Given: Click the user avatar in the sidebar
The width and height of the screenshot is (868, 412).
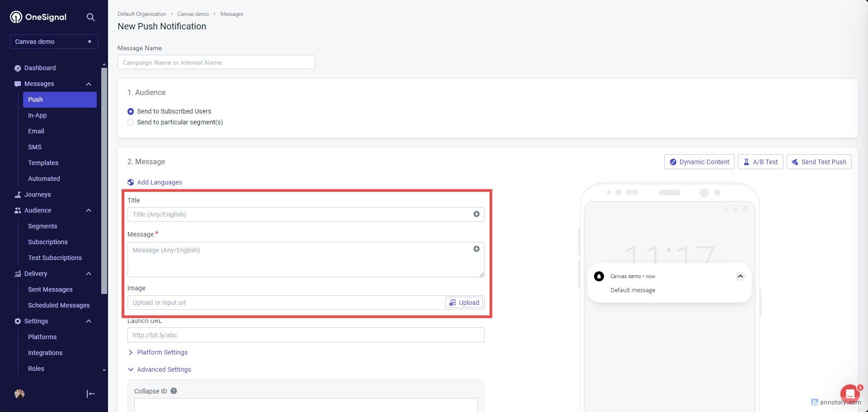Looking at the screenshot, I should pos(19,394).
